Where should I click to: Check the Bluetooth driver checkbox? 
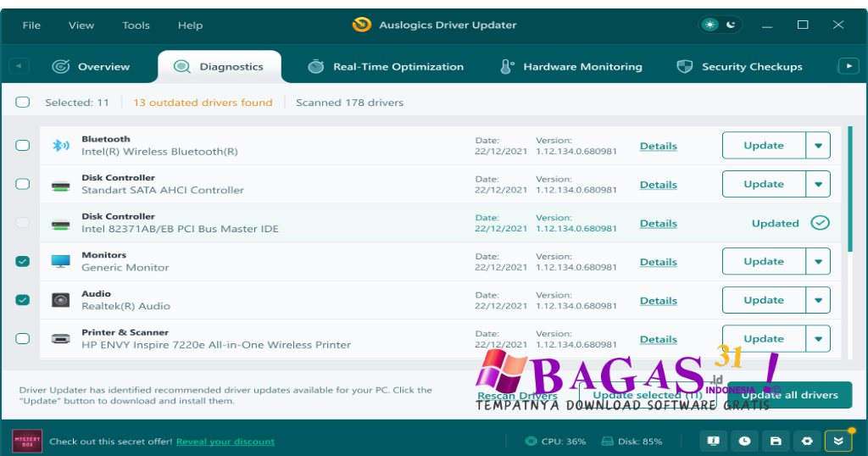pos(23,145)
